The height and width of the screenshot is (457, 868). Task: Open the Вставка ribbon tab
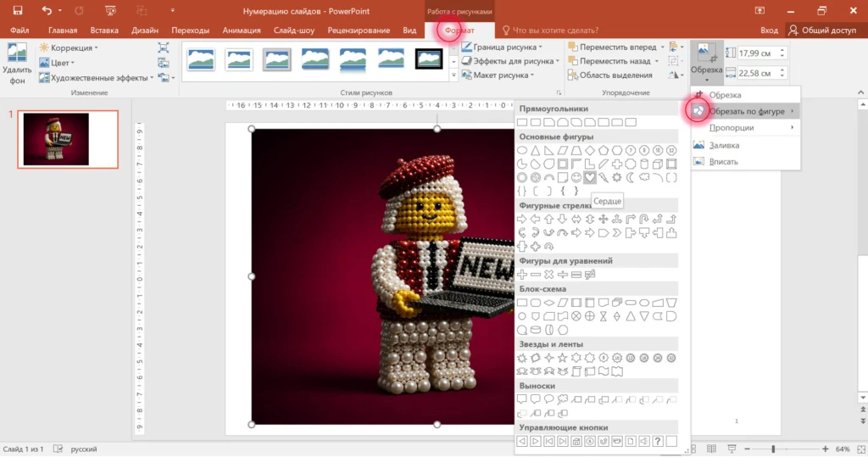(104, 30)
